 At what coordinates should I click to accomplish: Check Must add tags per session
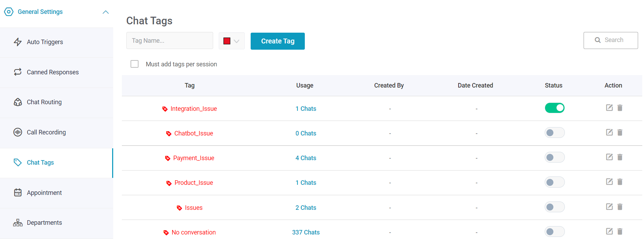(135, 64)
